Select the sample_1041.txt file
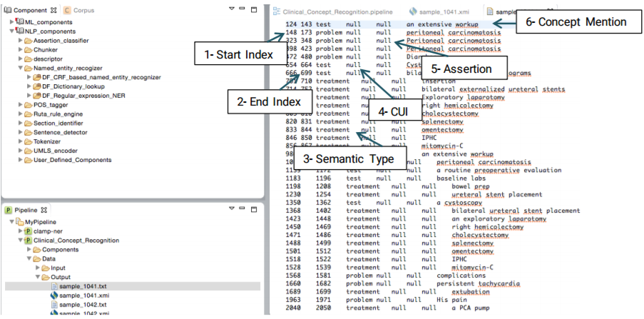 [83, 286]
